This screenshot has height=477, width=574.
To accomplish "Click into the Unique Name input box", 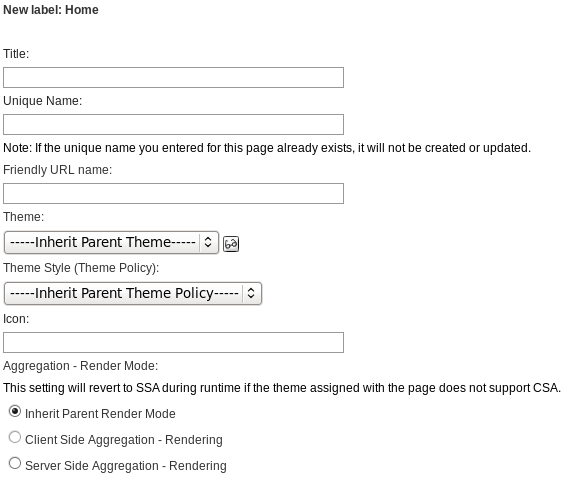I will tap(174, 124).
